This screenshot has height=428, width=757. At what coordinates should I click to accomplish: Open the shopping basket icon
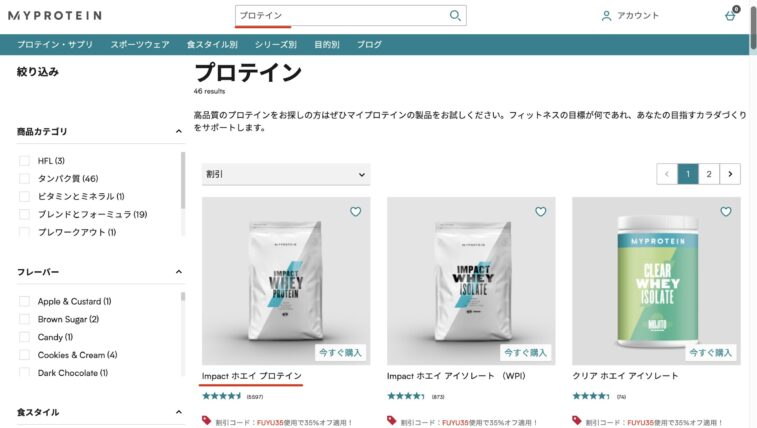[730, 15]
